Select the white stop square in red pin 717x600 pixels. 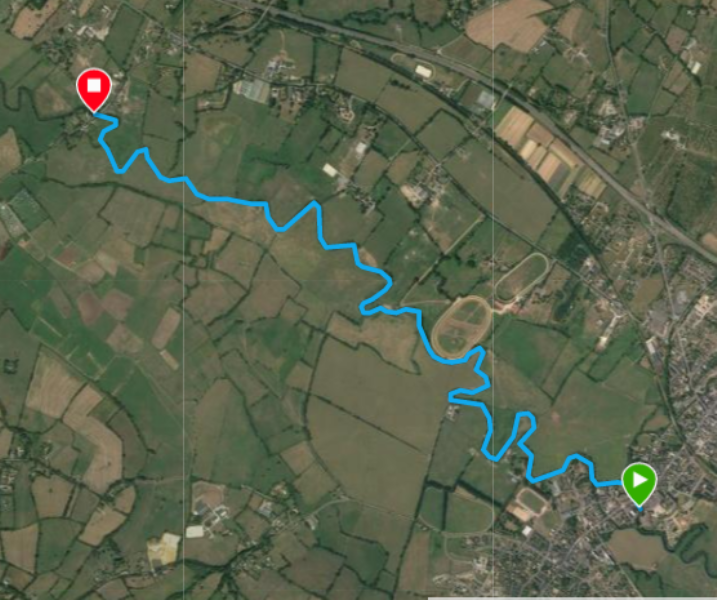click(94, 86)
